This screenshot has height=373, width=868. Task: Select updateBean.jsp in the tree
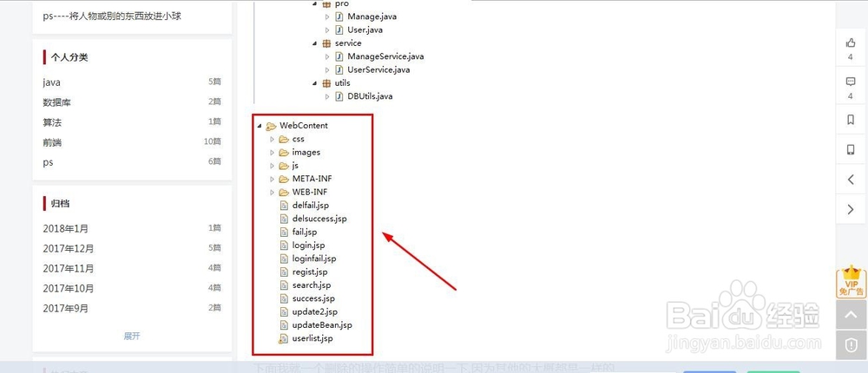coord(322,324)
